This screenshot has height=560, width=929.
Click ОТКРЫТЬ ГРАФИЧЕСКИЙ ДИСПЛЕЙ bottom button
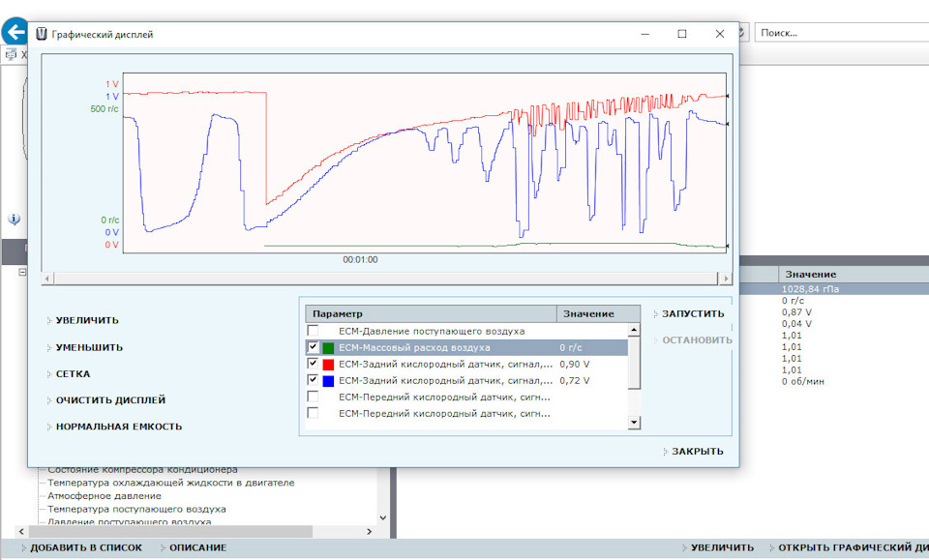click(854, 547)
